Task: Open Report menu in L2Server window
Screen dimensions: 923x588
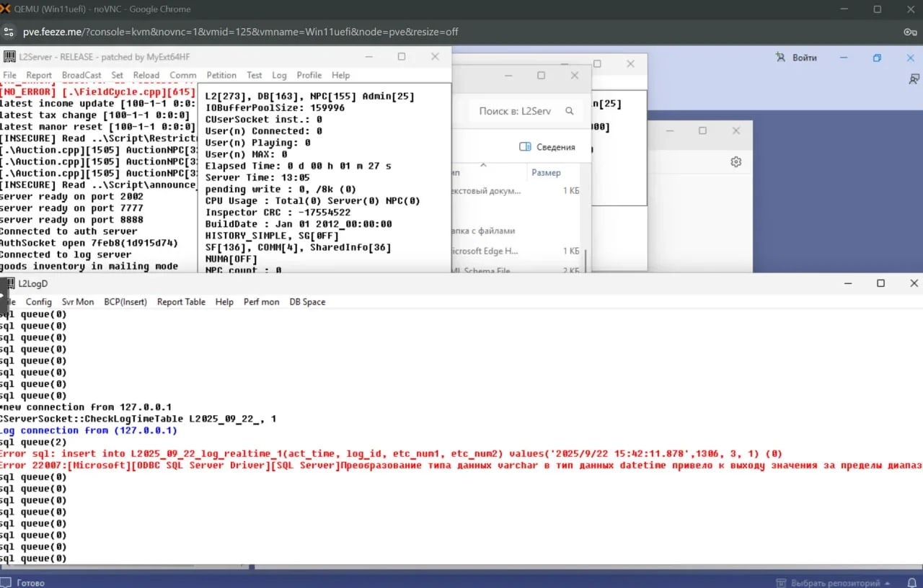Action: tap(39, 75)
